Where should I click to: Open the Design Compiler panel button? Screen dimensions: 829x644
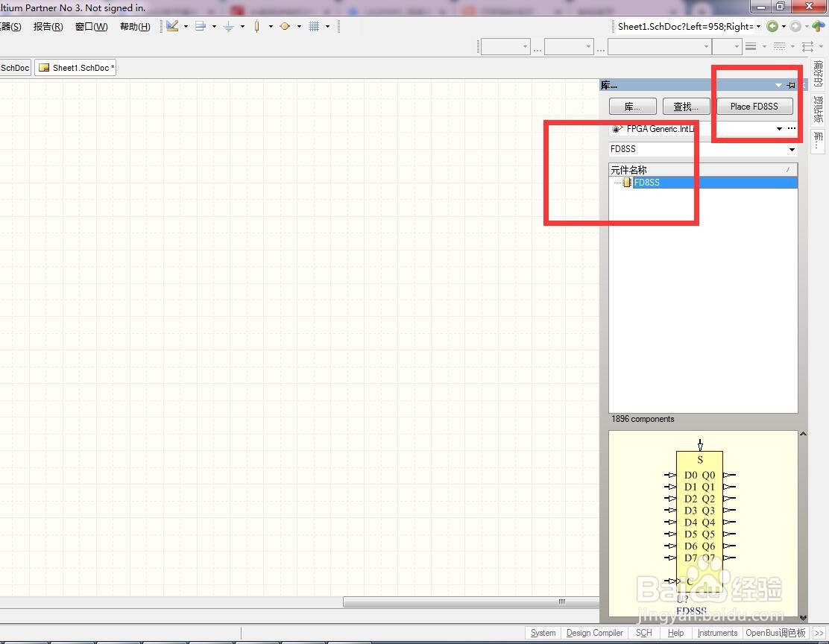point(594,632)
